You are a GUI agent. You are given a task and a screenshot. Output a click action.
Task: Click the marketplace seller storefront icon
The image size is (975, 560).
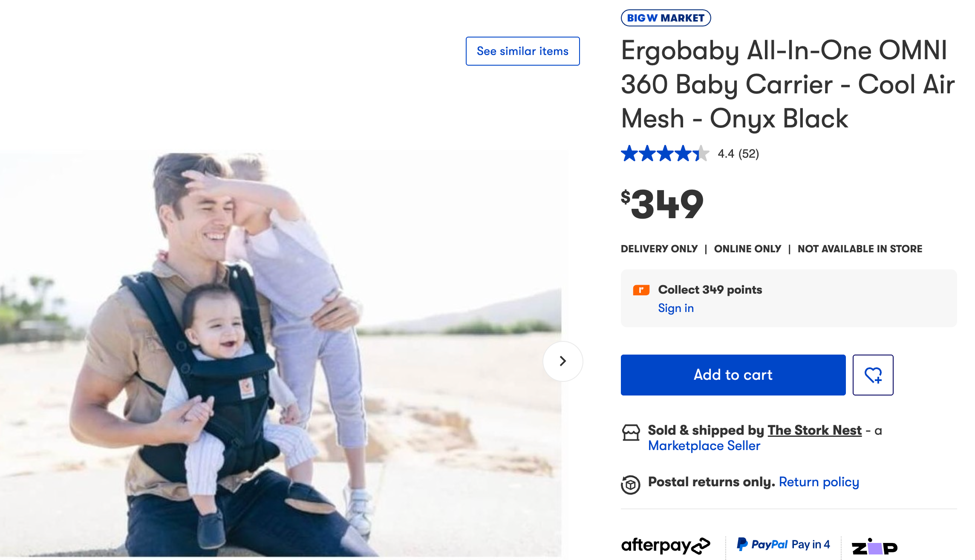(x=631, y=432)
